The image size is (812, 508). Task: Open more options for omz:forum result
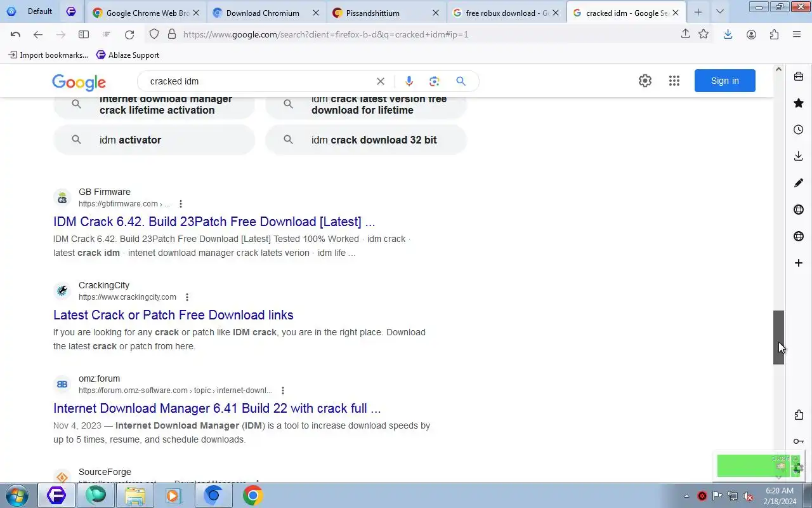[x=283, y=391]
